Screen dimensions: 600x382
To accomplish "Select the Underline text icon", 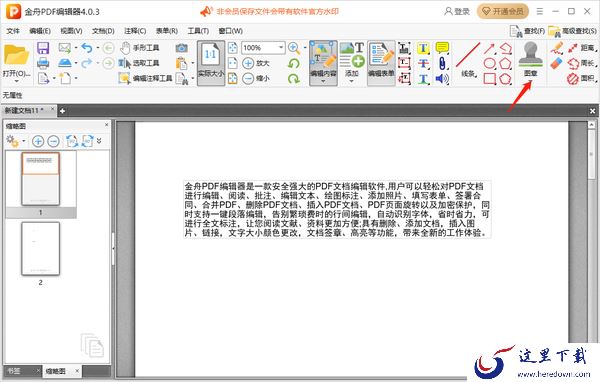I will tap(423, 79).
